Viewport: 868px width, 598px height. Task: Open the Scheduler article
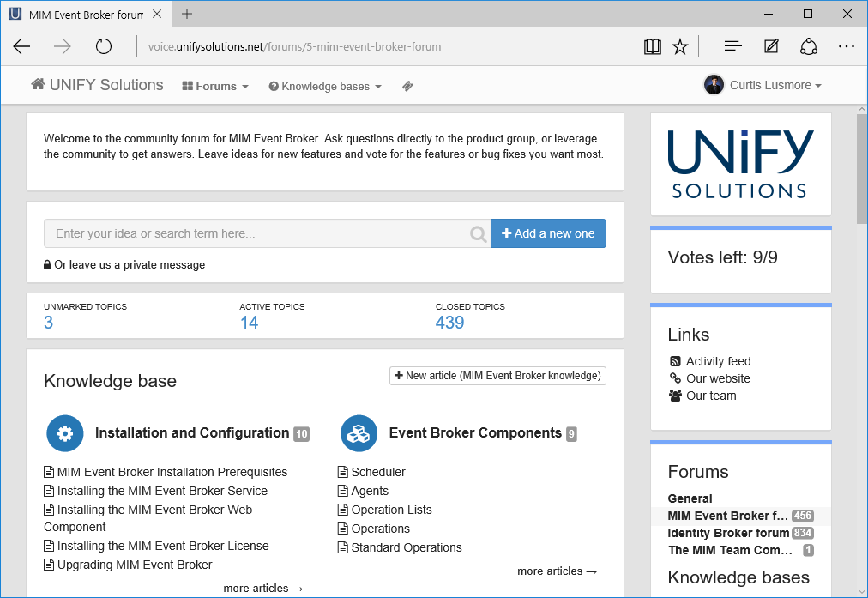click(x=378, y=472)
